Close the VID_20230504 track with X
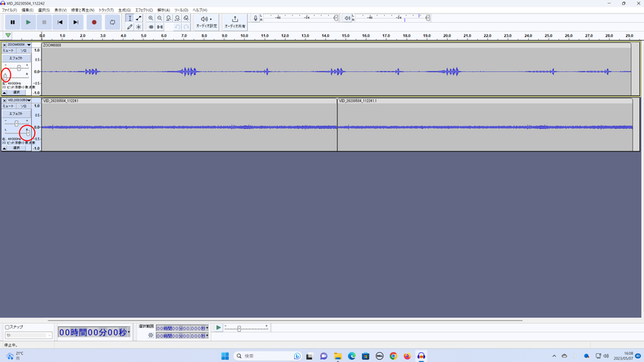Screen dimensions: 644x362 coord(4,100)
